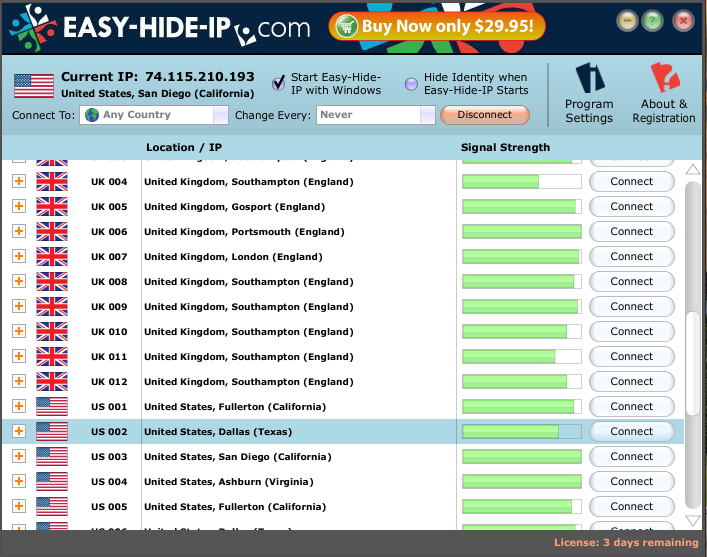The width and height of the screenshot is (707, 557).
Task: Click the scroll down arrow in server list
Action: 693,521
